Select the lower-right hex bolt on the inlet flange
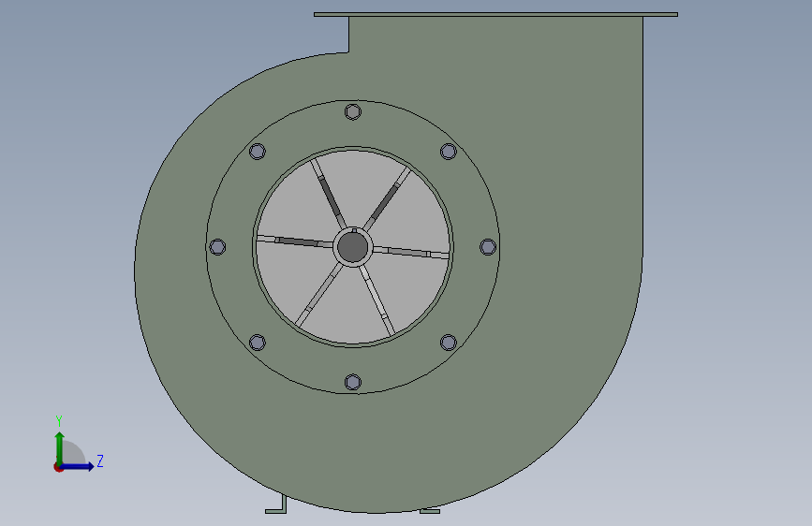This screenshot has height=526, width=812. pos(449,343)
